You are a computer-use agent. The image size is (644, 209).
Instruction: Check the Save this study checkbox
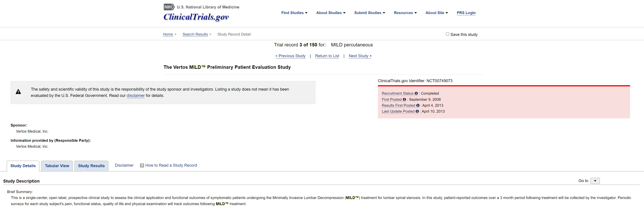[447, 34]
